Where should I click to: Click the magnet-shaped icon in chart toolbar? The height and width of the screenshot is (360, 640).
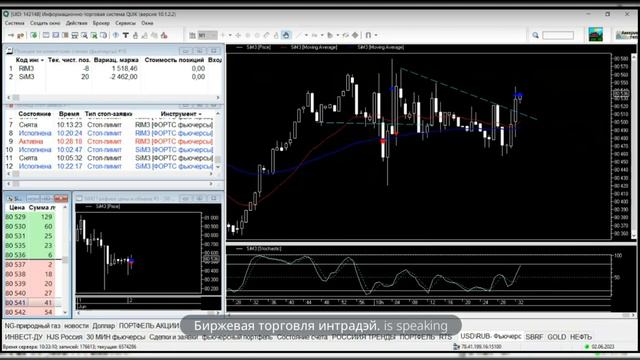pyautogui.click(x=368, y=36)
